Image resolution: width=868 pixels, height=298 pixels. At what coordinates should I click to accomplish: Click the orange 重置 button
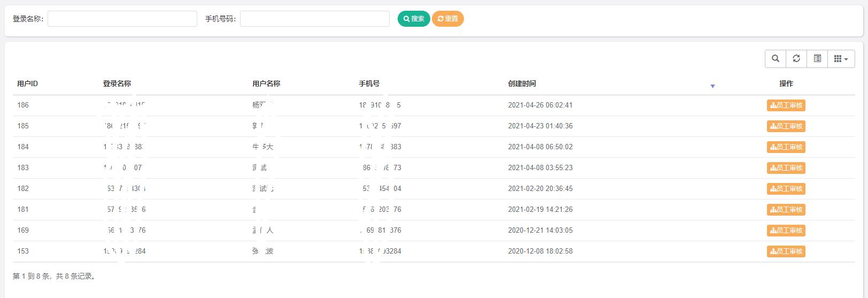click(447, 19)
